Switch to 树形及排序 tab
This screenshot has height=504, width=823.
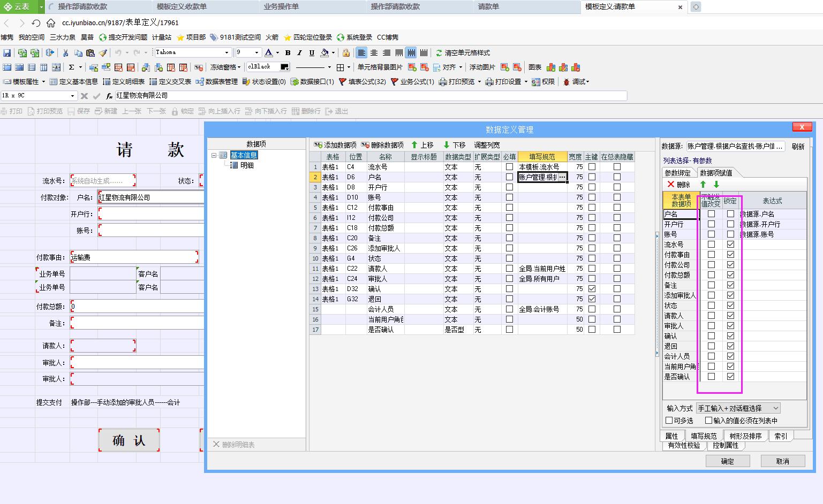pyautogui.click(x=745, y=436)
